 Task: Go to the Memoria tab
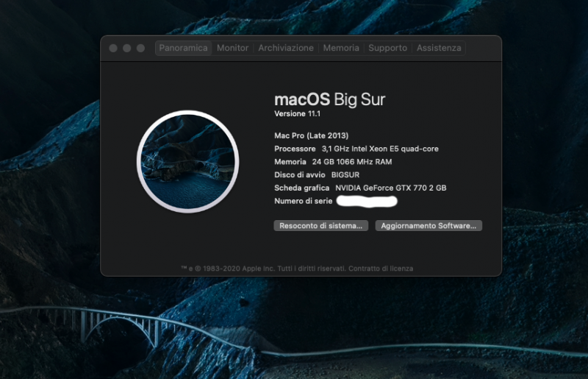pyautogui.click(x=341, y=48)
